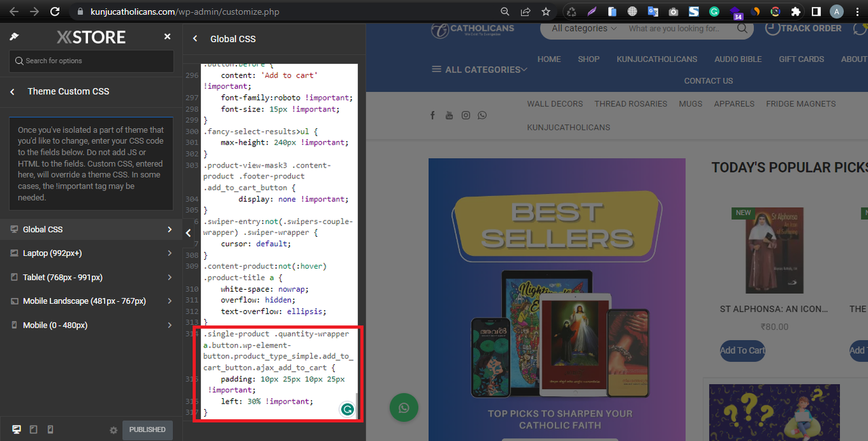
Task: Reload the current page
Action: 55,12
